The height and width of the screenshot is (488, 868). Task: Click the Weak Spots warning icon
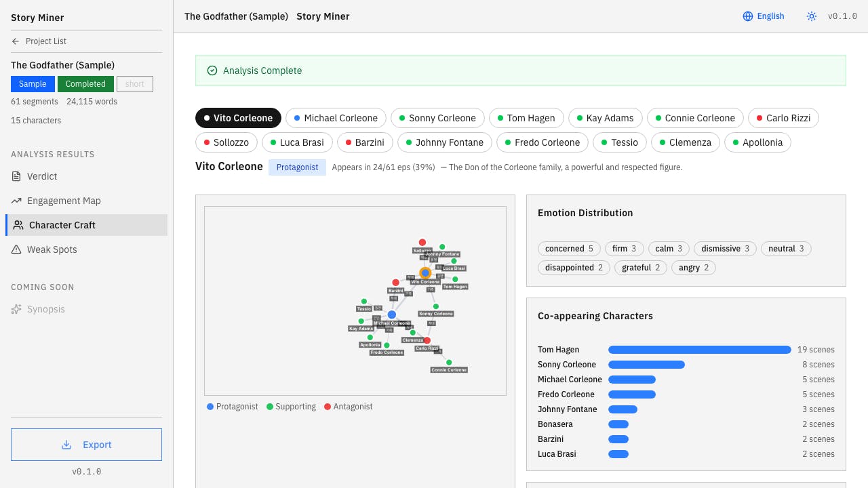[x=17, y=249]
